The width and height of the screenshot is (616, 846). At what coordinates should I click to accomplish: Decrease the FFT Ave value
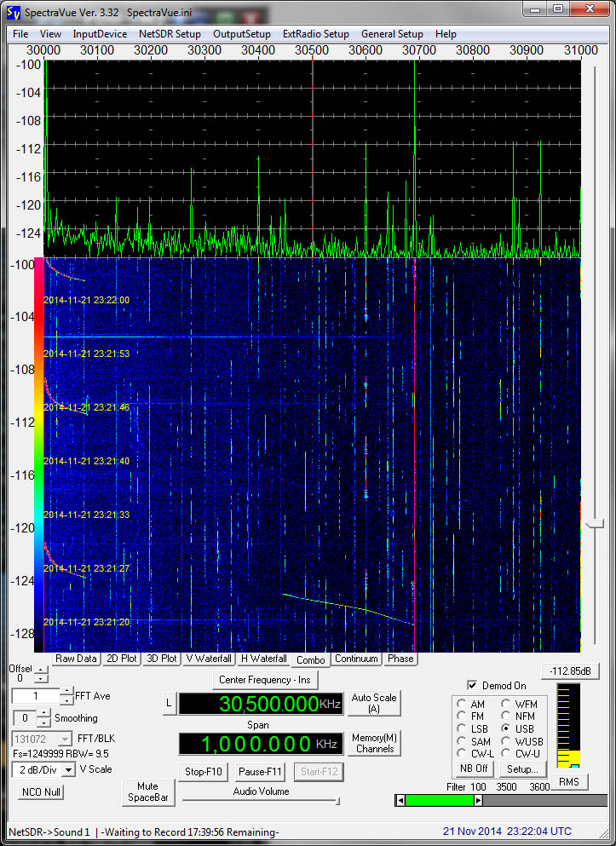(x=66, y=700)
